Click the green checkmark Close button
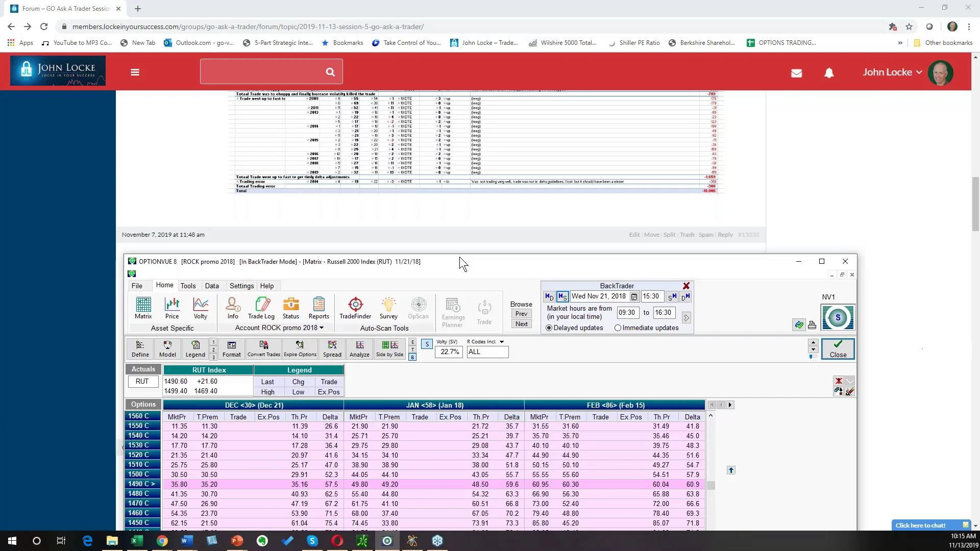Screen dimensions: 980x551 (838, 349)
